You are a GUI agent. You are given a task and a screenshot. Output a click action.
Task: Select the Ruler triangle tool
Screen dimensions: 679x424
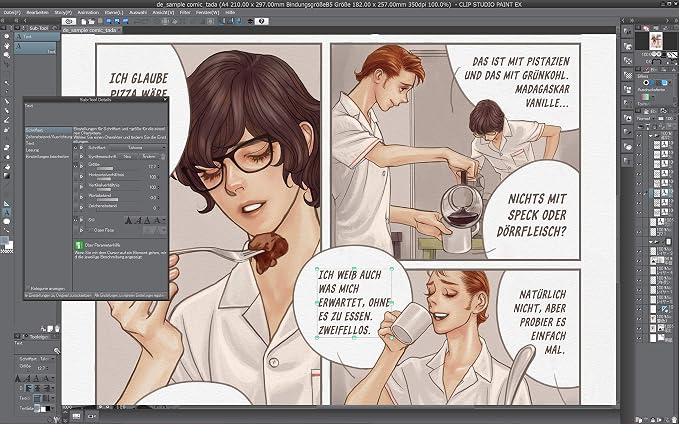point(6,203)
